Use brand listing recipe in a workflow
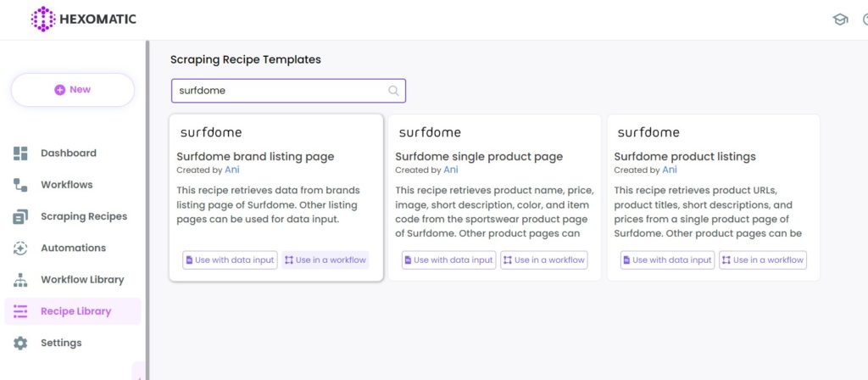 coord(325,260)
